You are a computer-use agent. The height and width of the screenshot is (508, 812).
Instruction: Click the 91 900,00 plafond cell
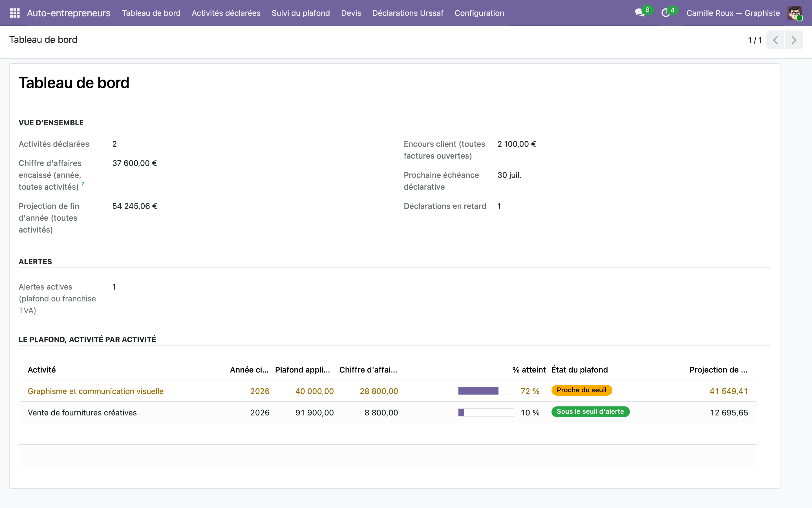point(314,413)
